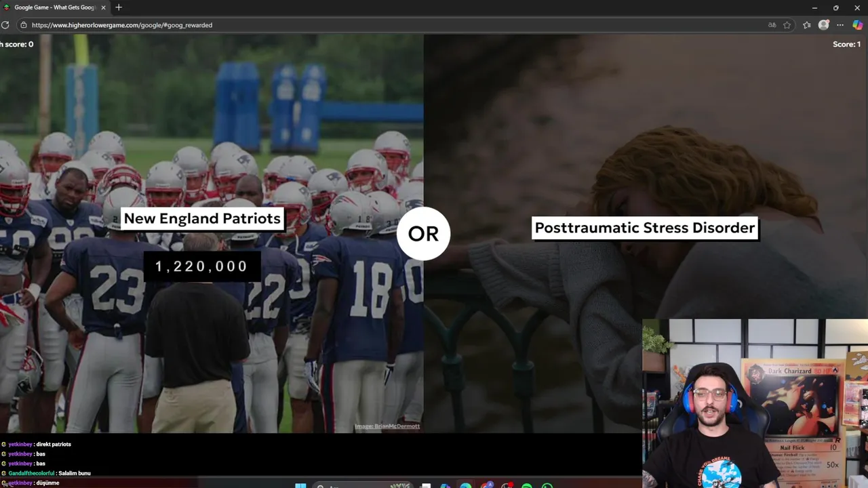Open Microsoft Edge in the taskbar

(466, 485)
